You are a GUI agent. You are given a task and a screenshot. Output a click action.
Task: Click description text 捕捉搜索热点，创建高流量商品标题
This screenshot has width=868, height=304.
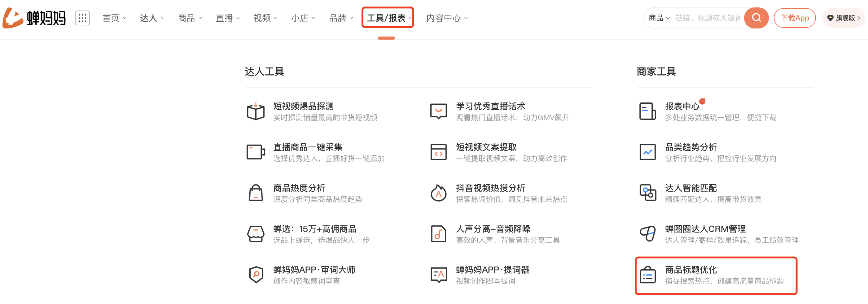[725, 281]
